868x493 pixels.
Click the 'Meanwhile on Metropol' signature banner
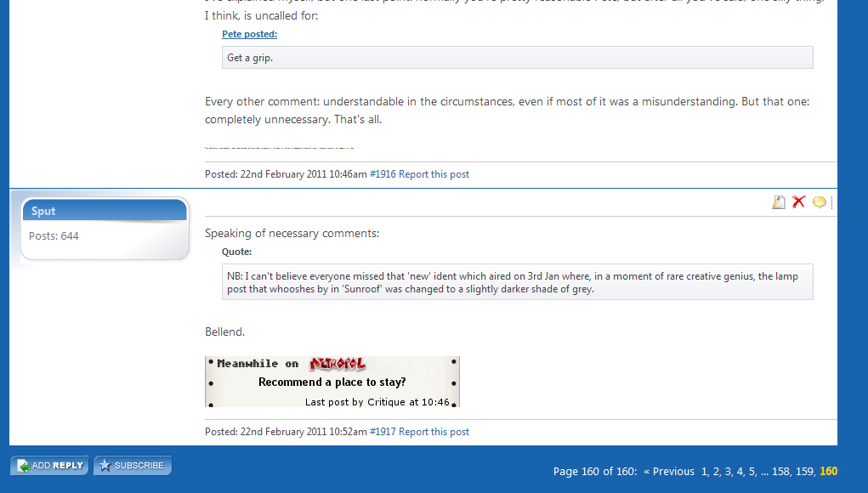[332, 382]
